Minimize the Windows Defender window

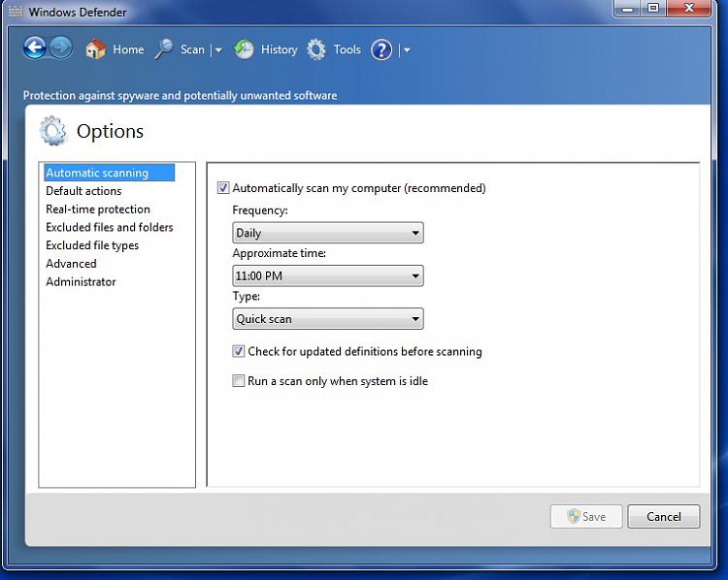tap(627, 9)
